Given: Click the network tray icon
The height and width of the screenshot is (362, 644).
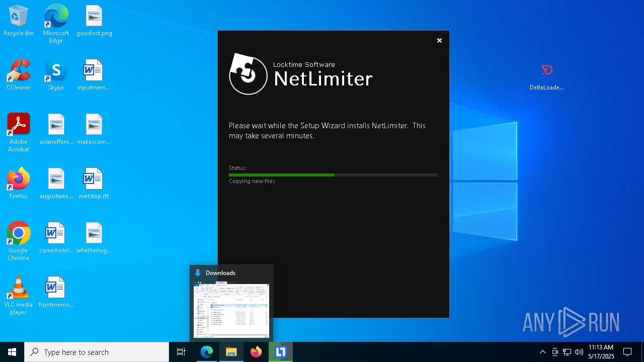Looking at the screenshot, I should [x=567, y=352].
